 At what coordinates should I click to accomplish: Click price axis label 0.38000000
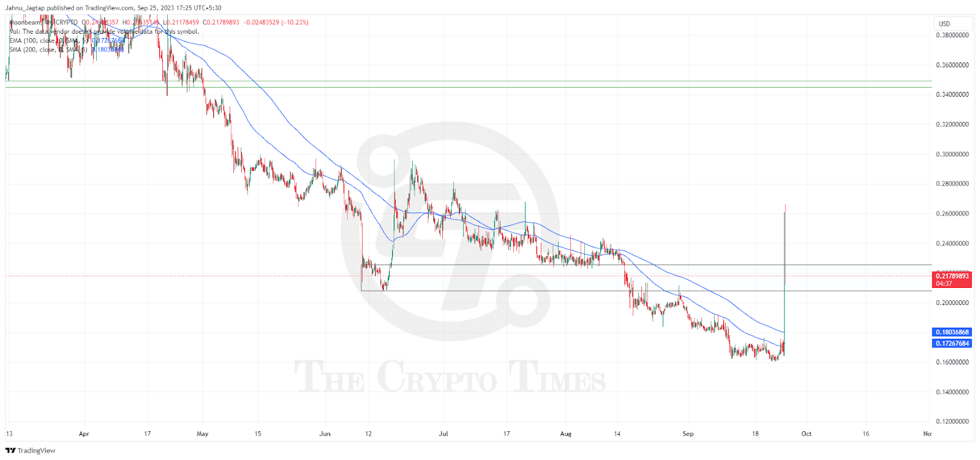(952, 36)
